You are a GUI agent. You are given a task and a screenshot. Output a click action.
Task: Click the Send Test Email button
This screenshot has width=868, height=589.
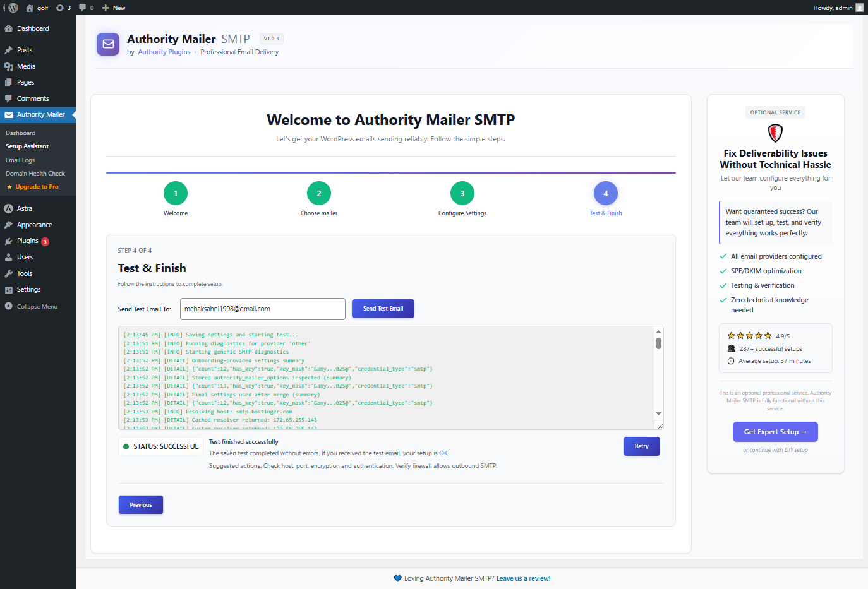click(383, 308)
